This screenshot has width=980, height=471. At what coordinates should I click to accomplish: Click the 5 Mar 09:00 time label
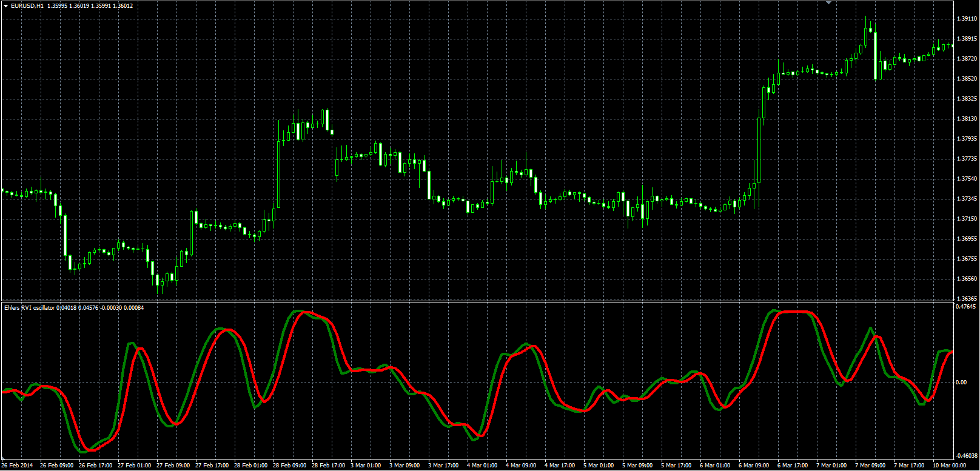pyautogui.click(x=637, y=466)
